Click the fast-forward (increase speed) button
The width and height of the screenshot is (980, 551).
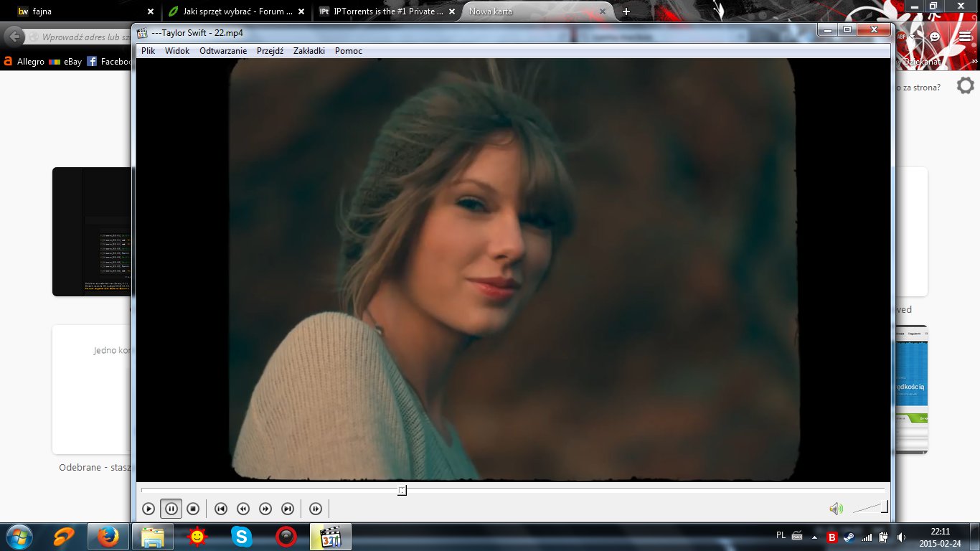265,509
